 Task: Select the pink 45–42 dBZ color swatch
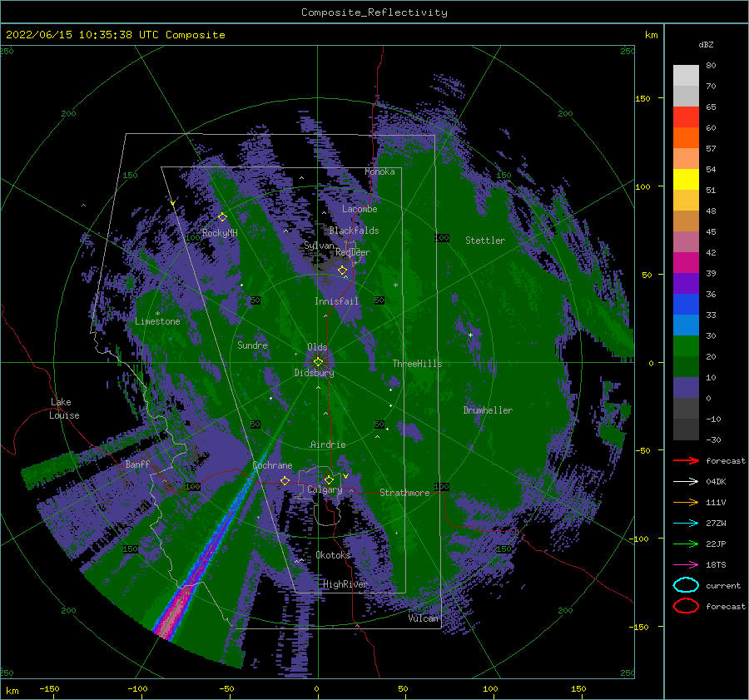pos(686,241)
